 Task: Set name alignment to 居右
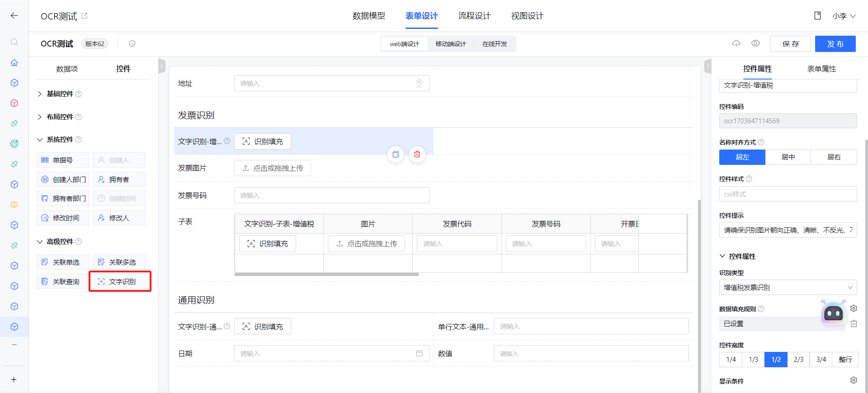click(x=834, y=157)
